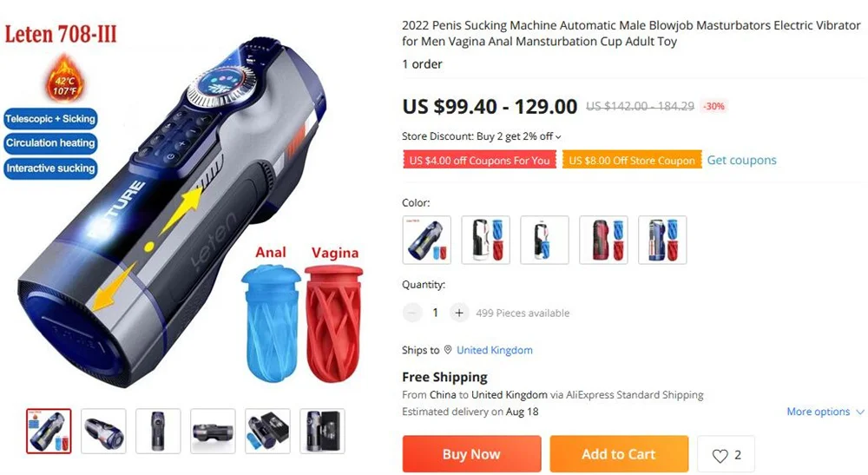The width and height of the screenshot is (868, 475).
Task: Open the third gallery thumbnail
Action: tap(158, 432)
